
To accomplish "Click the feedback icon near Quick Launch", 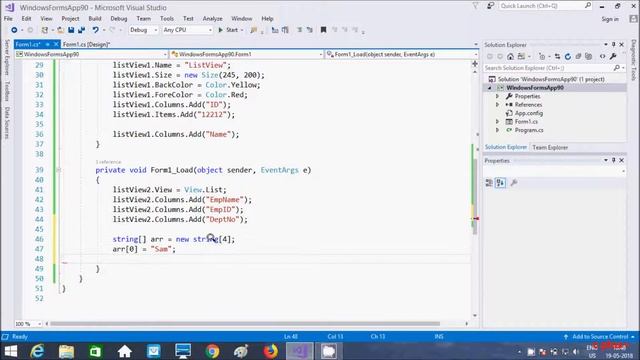I will 490,6.
